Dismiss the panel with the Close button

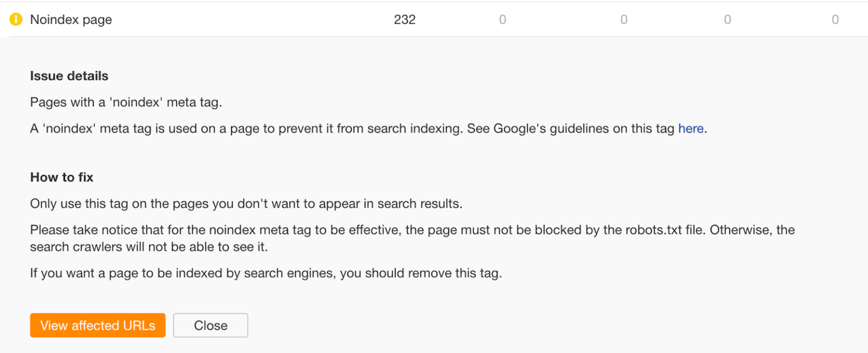(210, 325)
